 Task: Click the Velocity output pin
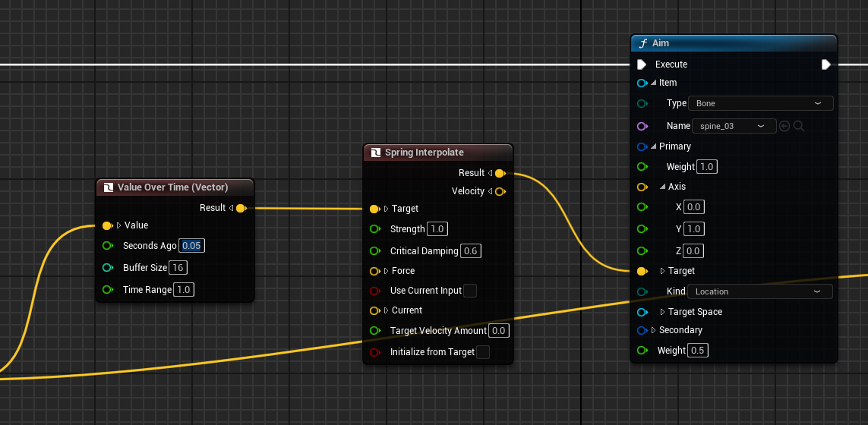click(500, 191)
